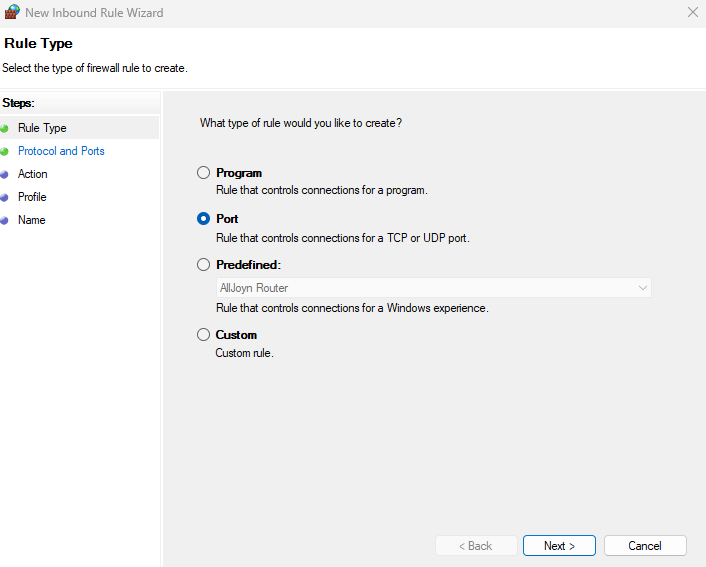Close the New Inbound Rule Wizard window

pyautogui.click(x=692, y=13)
